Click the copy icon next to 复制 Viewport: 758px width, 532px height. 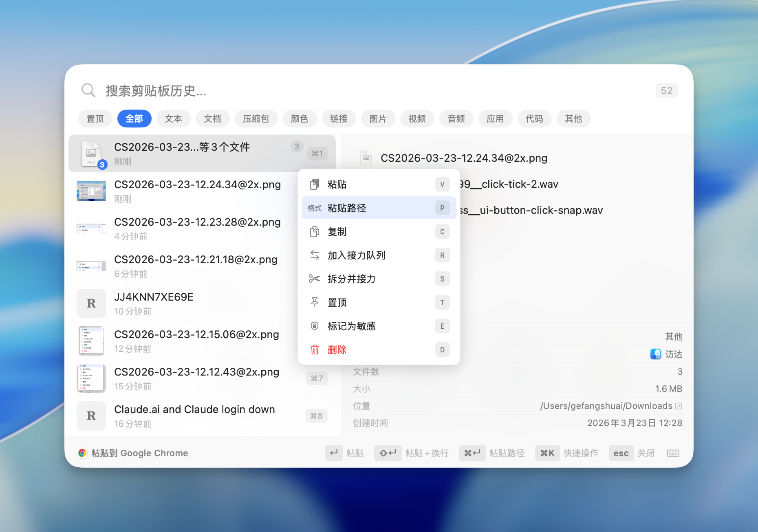pyautogui.click(x=315, y=232)
